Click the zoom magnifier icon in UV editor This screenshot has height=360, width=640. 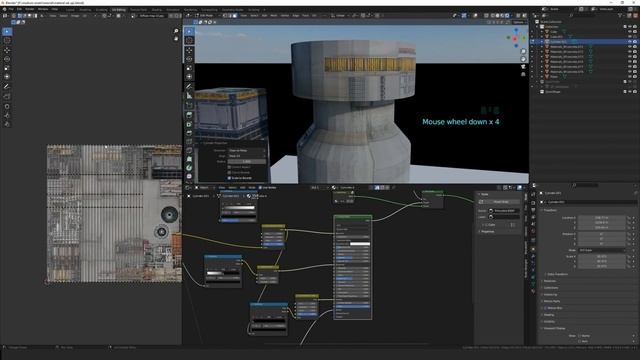(176, 31)
